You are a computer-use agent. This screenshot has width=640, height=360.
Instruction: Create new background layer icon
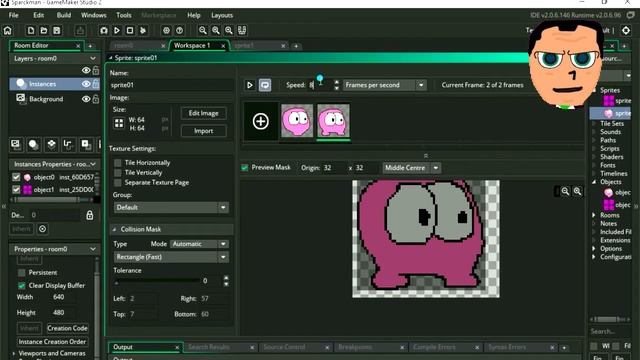coord(16,144)
